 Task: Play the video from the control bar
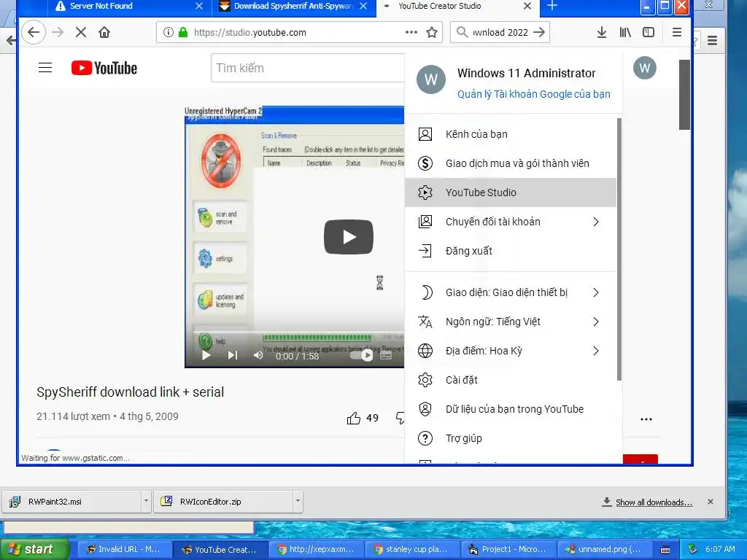point(206,355)
